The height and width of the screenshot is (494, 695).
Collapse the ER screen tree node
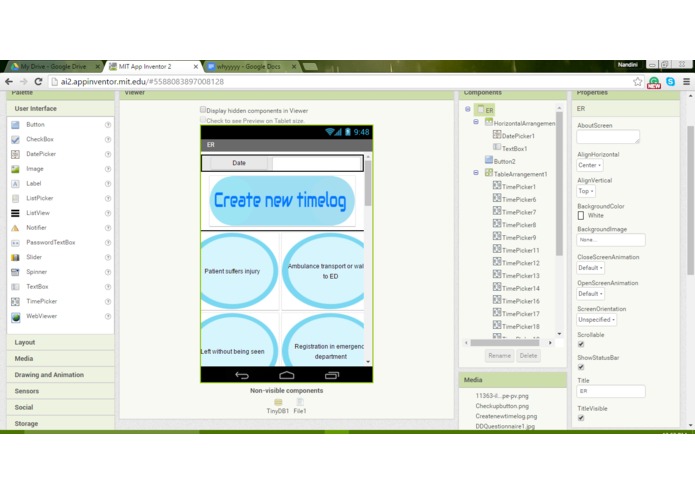coord(468,109)
